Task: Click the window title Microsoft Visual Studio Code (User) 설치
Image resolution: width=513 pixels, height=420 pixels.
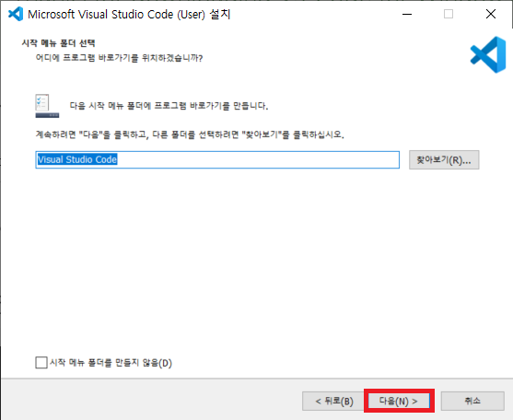Action: click(129, 15)
